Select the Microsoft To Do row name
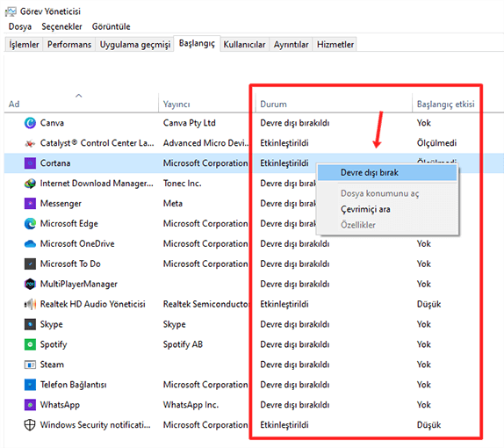Viewport: 504px width, 448px height. (70, 264)
